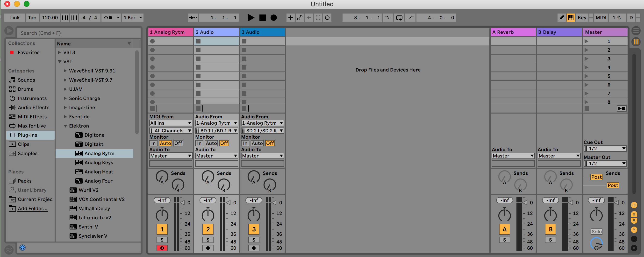Switch to Session view icon
This screenshot has width=644, height=257.
click(x=636, y=42)
